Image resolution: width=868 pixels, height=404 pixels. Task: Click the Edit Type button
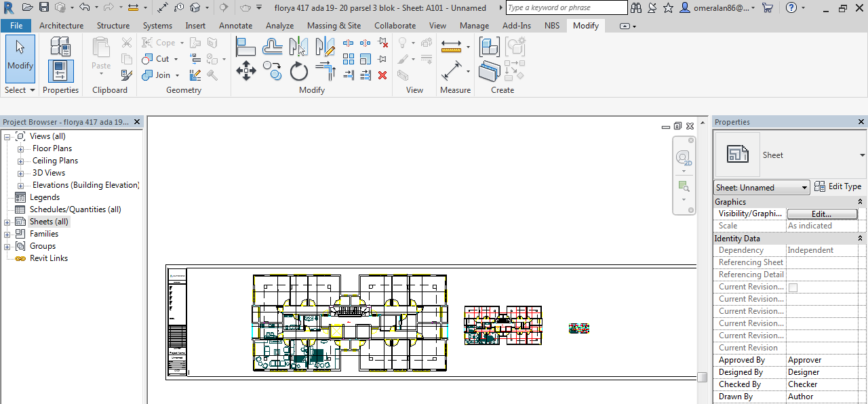coord(837,186)
